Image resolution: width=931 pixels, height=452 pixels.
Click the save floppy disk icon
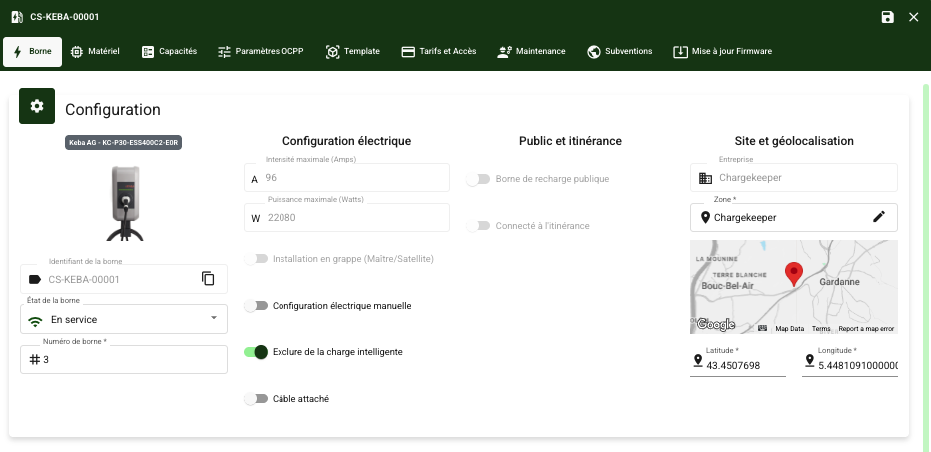(x=887, y=17)
